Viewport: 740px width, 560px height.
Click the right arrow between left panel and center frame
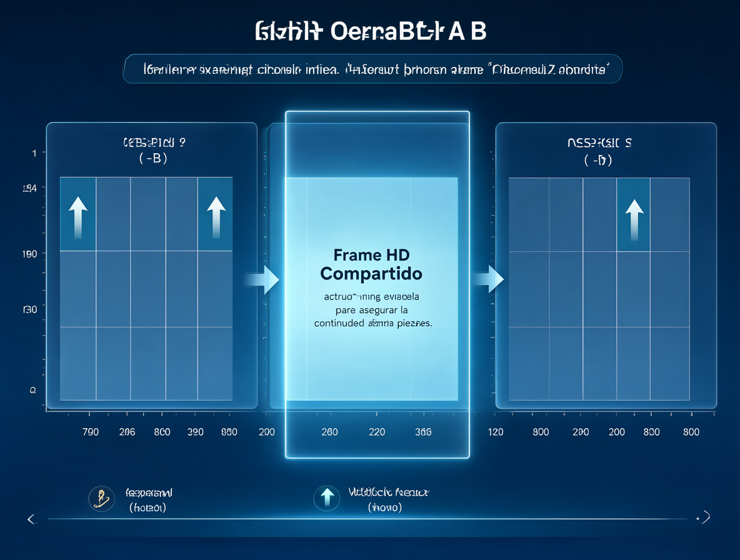262,280
